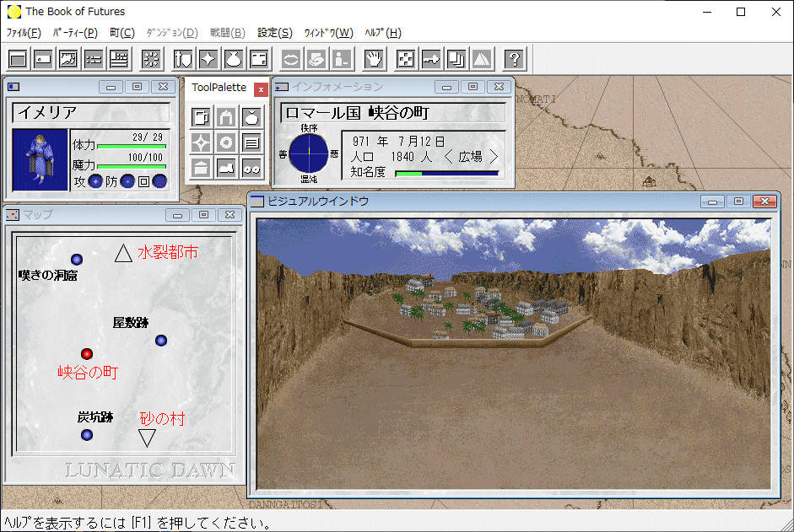
Task: Toggle the 回 recovery orb
Action: click(x=159, y=180)
